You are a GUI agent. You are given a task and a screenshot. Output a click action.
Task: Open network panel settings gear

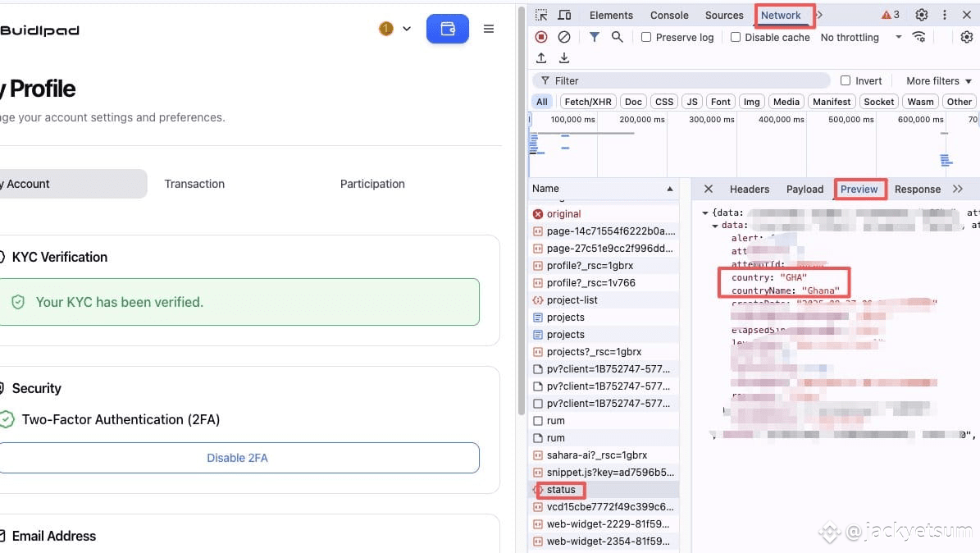coord(966,37)
